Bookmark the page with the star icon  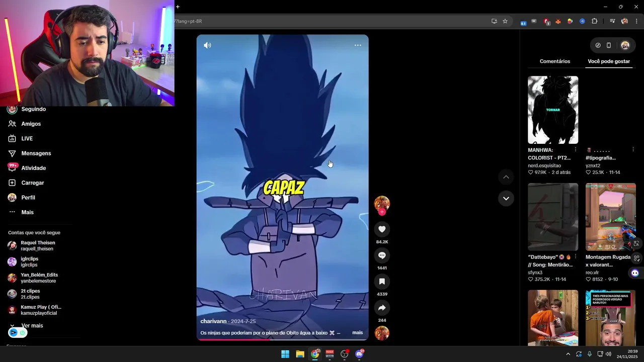505,21
